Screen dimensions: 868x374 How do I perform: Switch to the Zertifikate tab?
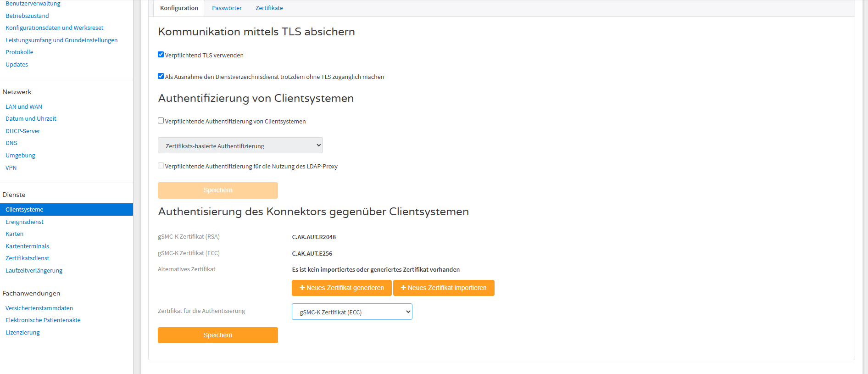tap(269, 8)
